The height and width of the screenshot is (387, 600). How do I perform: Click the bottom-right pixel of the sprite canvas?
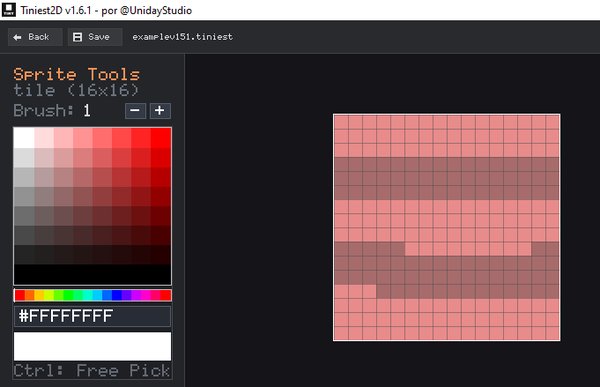pyautogui.click(x=553, y=333)
